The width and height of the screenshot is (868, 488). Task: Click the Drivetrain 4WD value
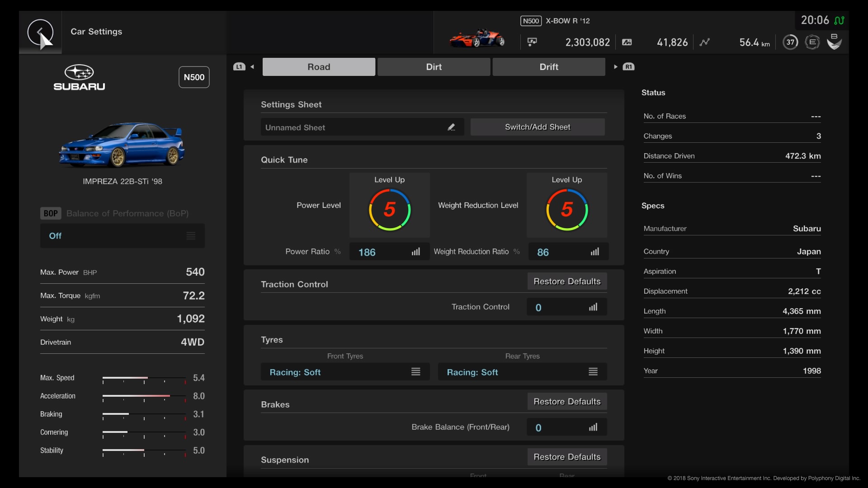(x=193, y=342)
